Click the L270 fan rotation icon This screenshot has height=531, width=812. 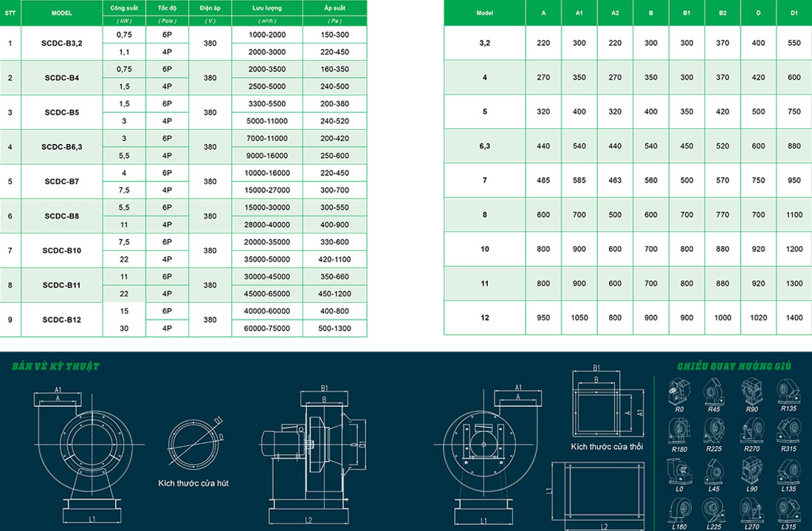click(751, 510)
